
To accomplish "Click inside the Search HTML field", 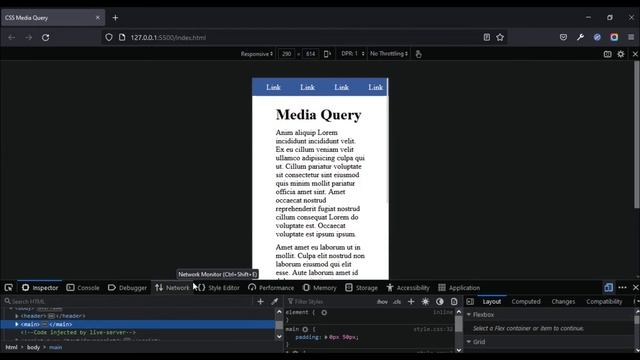I will 129,301.
